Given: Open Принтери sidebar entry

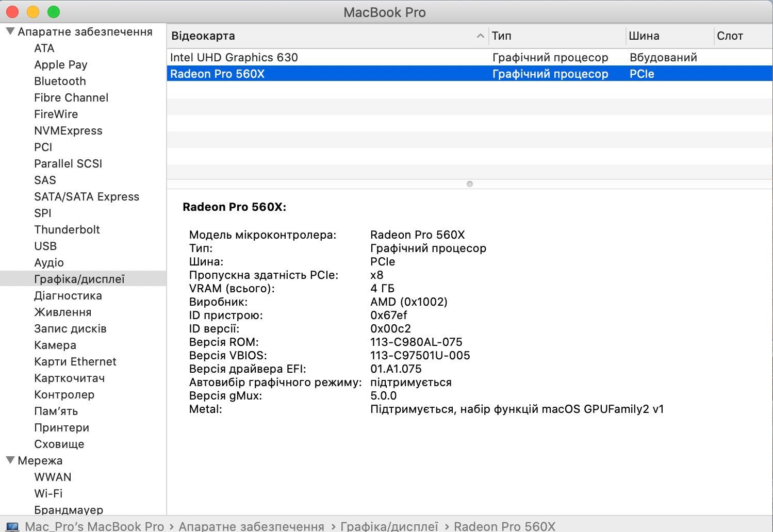Looking at the screenshot, I should (x=62, y=427).
